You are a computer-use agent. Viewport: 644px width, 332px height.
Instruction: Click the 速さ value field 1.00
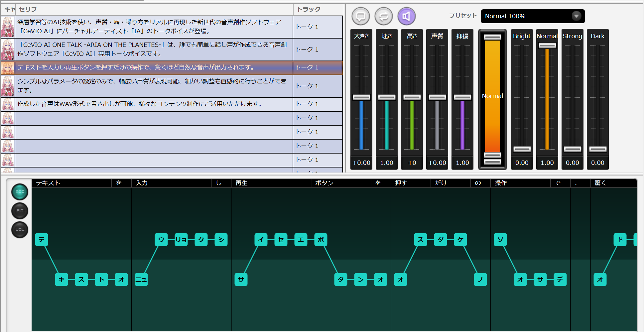click(387, 163)
